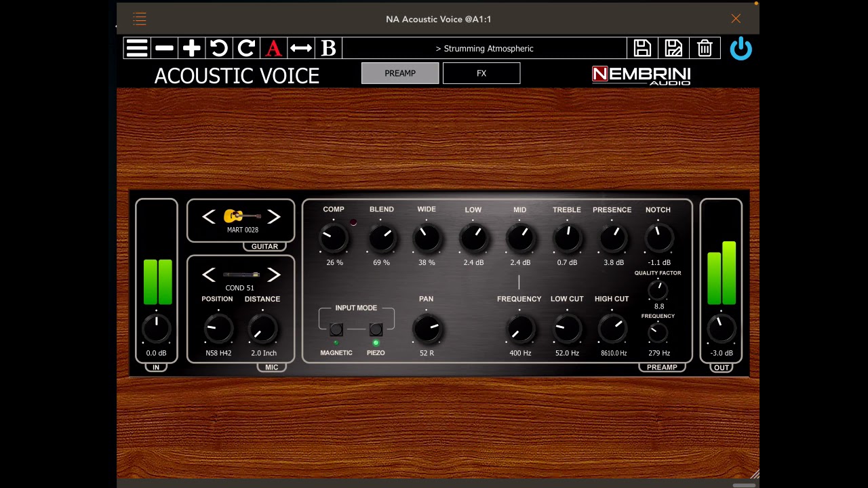Click the 52 R pan value
The width and height of the screenshot is (868, 488).
click(427, 353)
